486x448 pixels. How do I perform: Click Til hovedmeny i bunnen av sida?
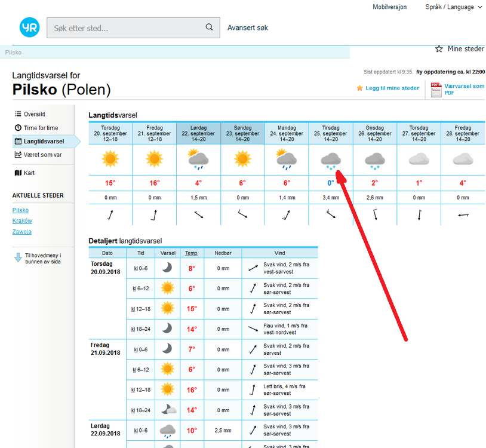(x=43, y=259)
